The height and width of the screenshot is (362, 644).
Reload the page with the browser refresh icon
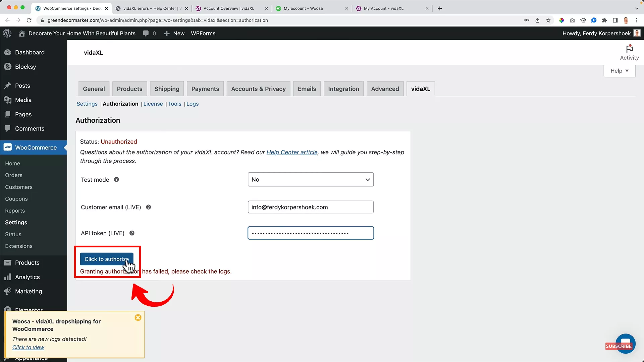[x=29, y=20]
